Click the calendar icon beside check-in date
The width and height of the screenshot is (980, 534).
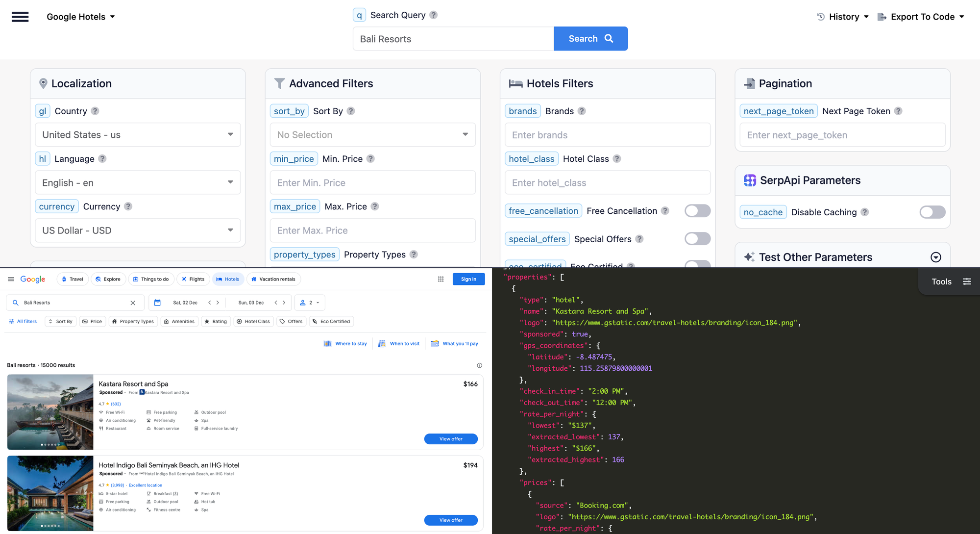157,303
